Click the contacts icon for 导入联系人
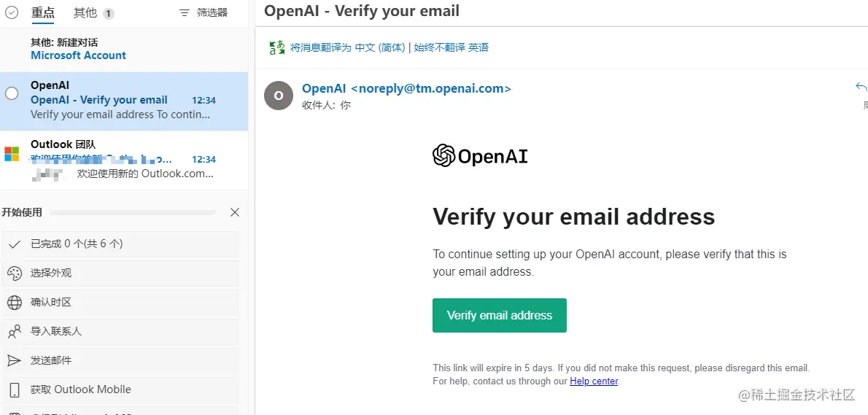This screenshot has width=868, height=415. pyautogui.click(x=14, y=332)
